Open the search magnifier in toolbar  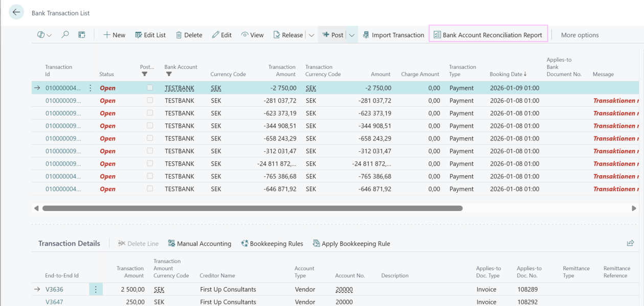tap(65, 35)
